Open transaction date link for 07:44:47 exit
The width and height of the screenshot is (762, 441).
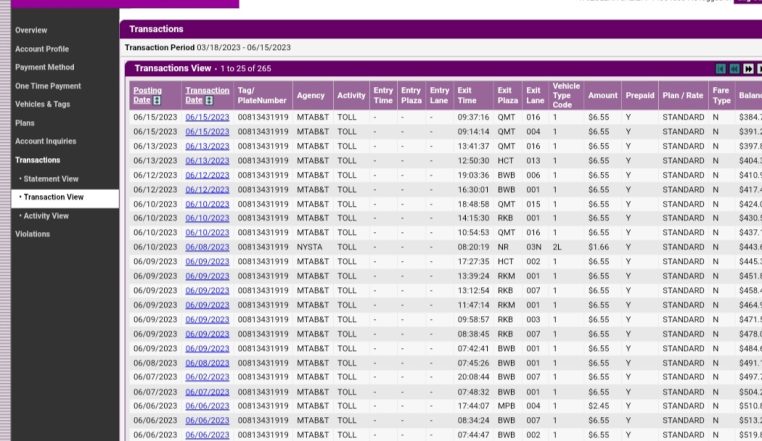click(207, 435)
